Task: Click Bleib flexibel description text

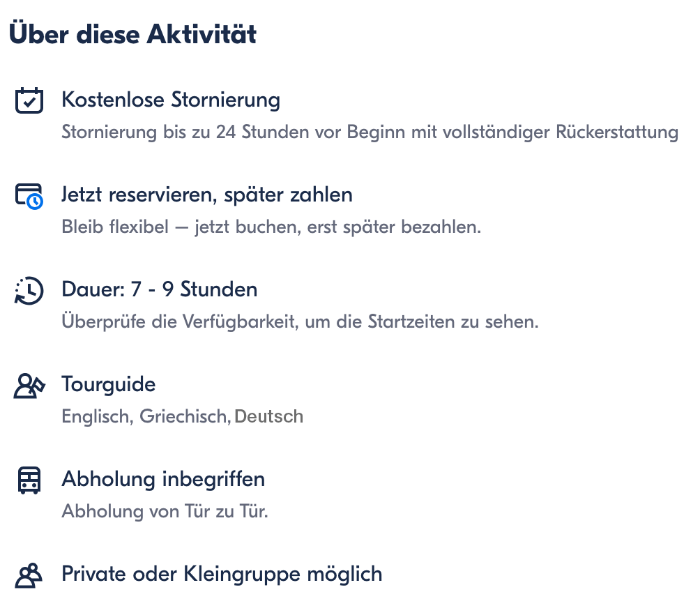Action: [271, 227]
